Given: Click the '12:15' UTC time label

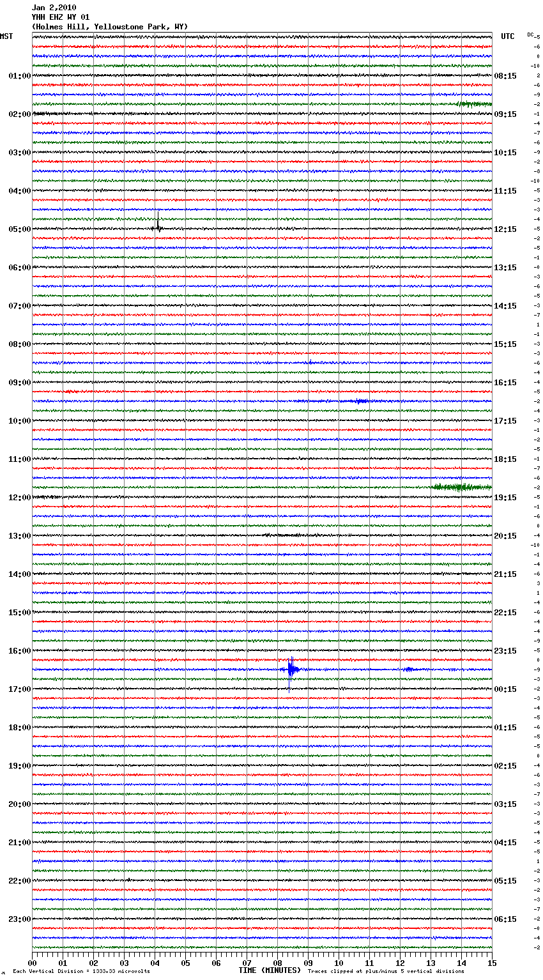Looking at the screenshot, I should click(x=505, y=229).
